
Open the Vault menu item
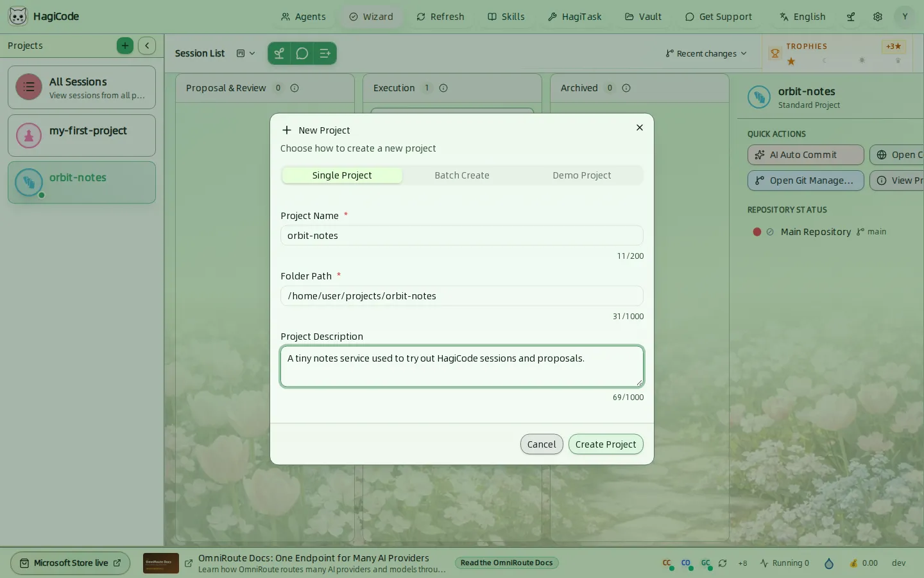coord(643,17)
